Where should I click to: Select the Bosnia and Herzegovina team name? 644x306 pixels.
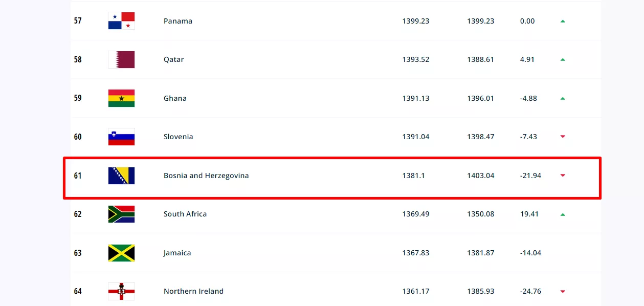click(206, 176)
